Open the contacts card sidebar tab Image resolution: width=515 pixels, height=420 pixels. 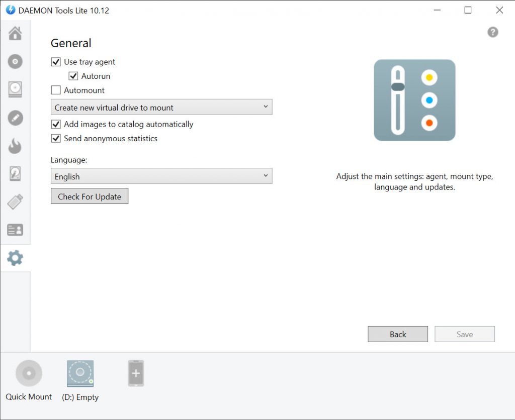tap(15, 230)
